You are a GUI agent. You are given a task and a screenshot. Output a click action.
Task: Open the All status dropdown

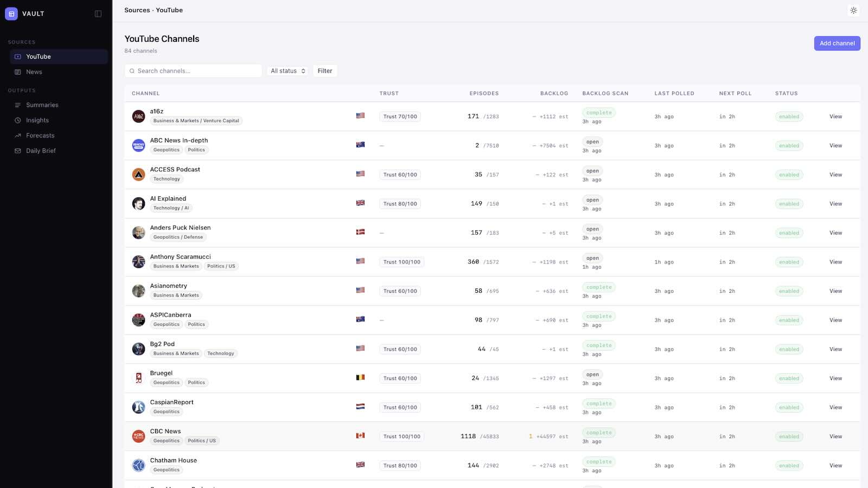288,71
